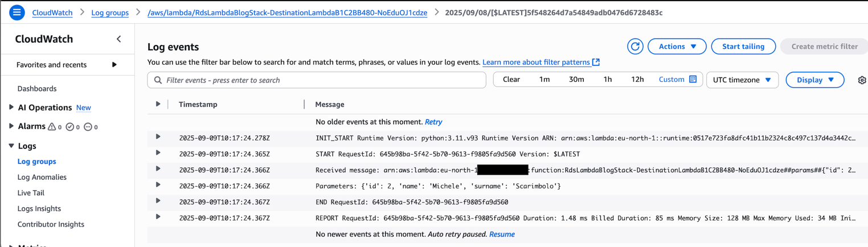Screen dimensions: 868x247
Task: Click Resume auto retry link
Action: (x=502, y=234)
